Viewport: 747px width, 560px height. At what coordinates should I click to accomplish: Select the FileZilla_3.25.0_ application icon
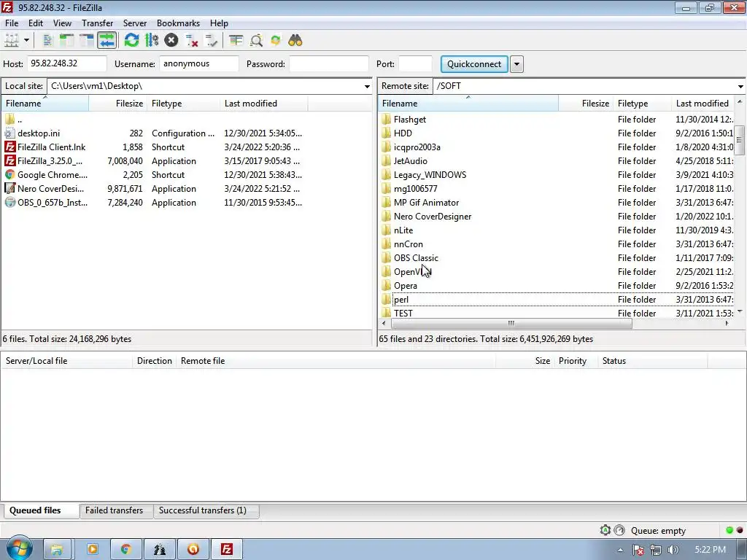click(9, 161)
